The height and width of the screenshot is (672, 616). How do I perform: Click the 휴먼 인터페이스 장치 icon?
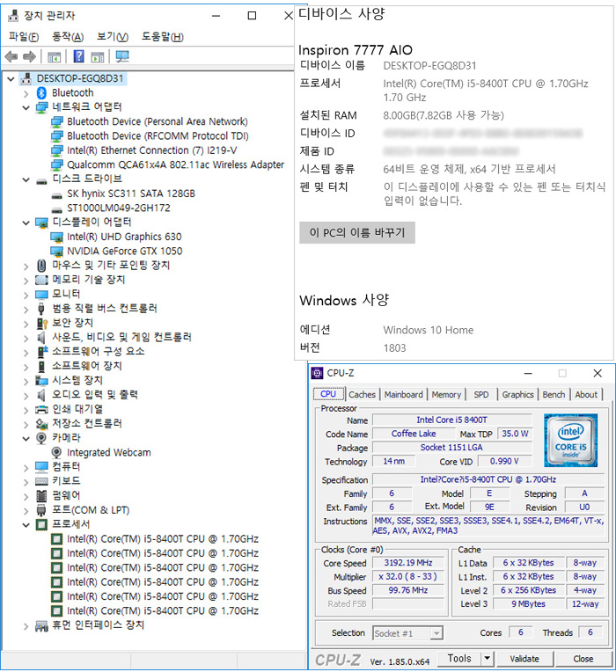[x=41, y=625]
